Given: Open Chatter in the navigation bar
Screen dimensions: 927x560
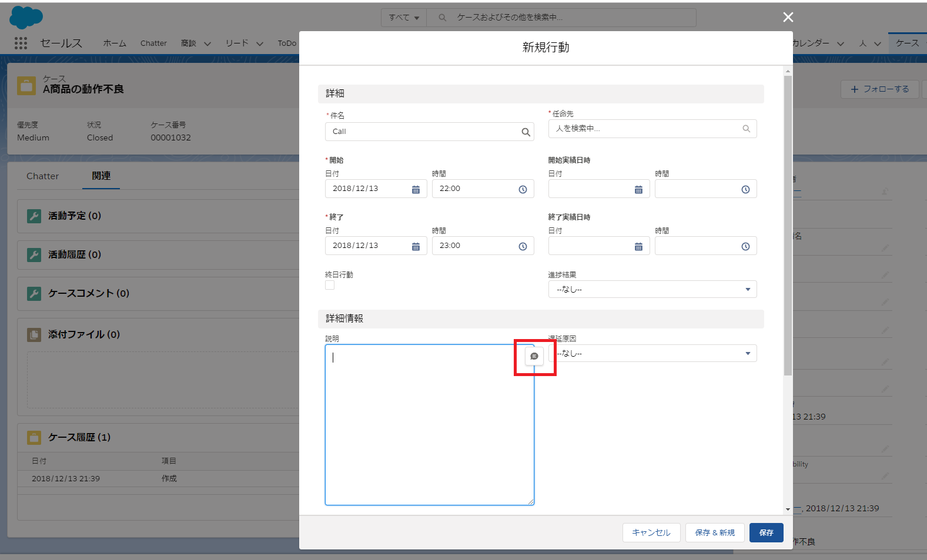Looking at the screenshot, I should point(153,43).
